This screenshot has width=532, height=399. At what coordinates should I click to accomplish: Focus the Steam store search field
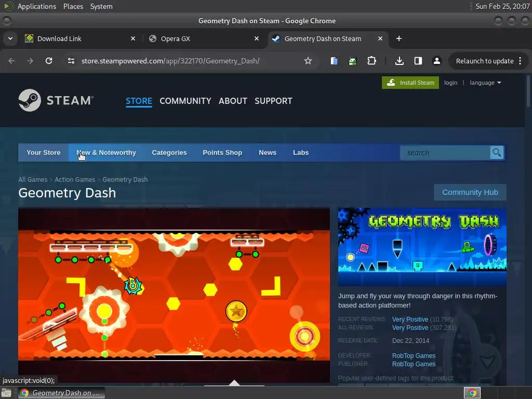445,153
